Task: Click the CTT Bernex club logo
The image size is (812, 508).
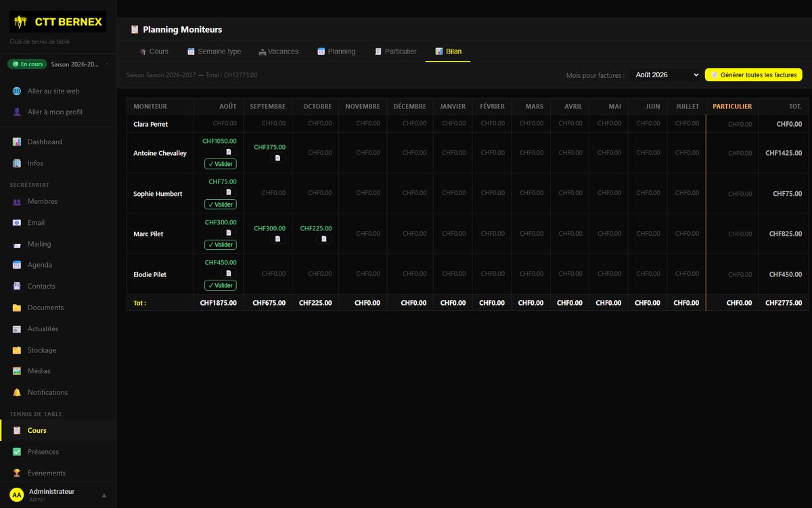Action: coord(58,22)
